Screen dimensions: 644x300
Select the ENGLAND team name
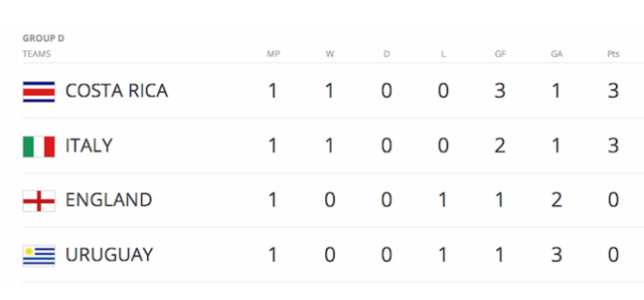pyautogui.click(x=109, y=200)
